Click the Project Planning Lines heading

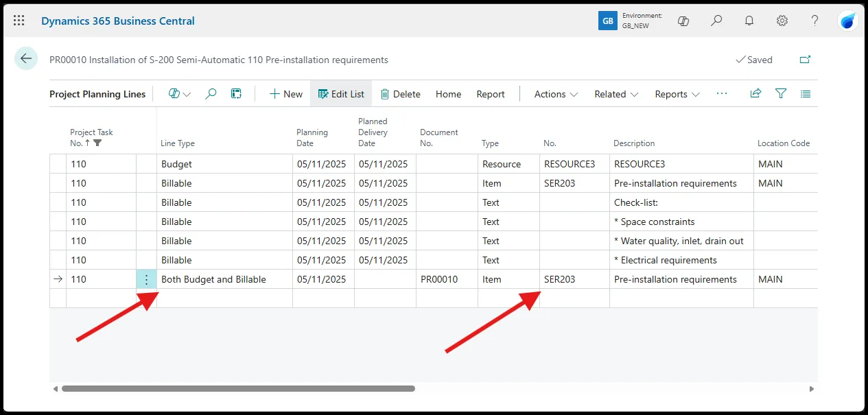tap(97, 94)
